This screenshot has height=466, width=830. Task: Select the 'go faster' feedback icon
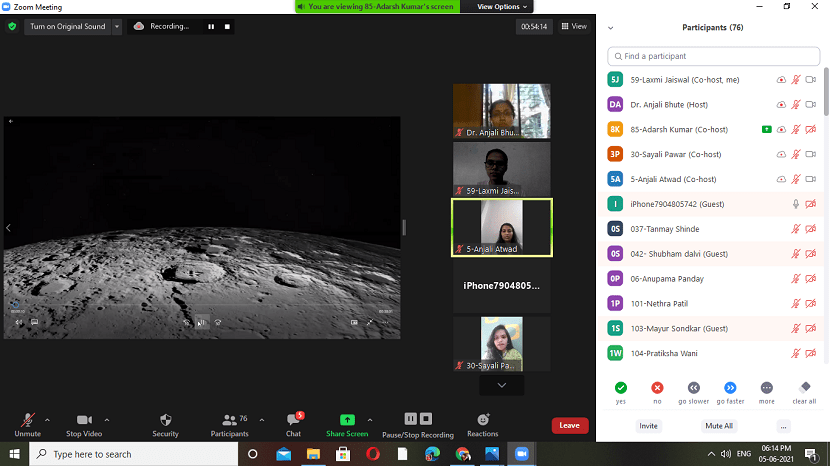tap(730, 387)
